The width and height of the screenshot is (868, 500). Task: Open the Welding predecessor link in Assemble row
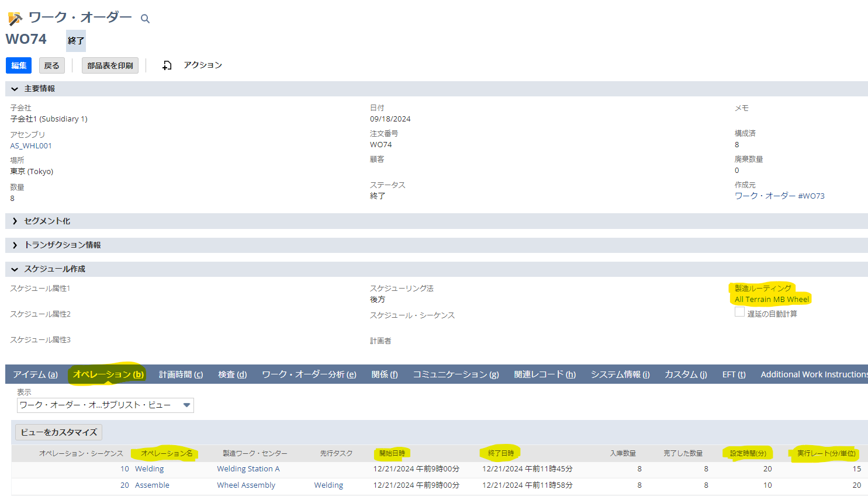(328, 485)
